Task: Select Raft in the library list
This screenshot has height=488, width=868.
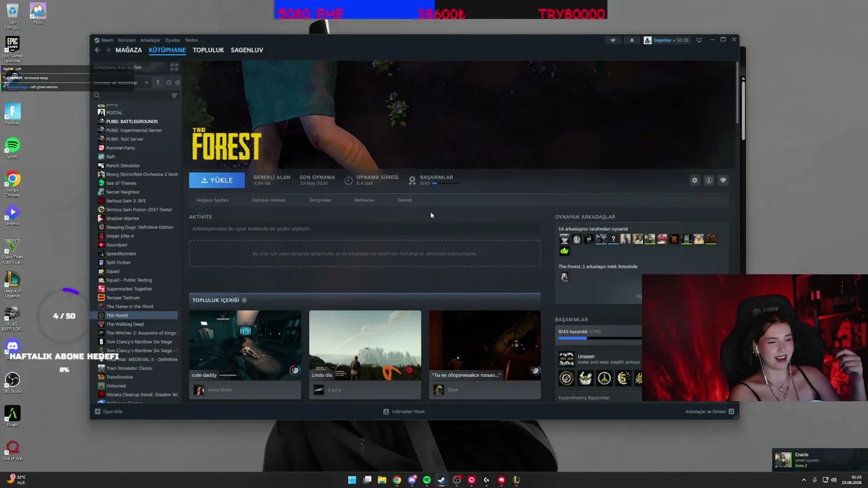Action: pyautogui.click(x=111, y=157)
